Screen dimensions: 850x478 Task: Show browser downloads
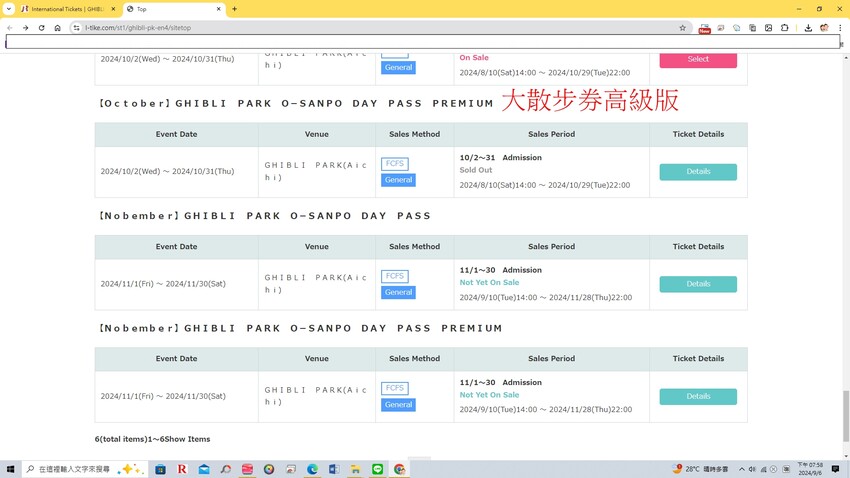click(x=808, y=28)
